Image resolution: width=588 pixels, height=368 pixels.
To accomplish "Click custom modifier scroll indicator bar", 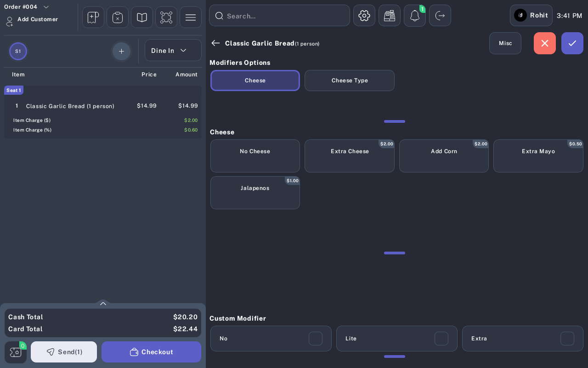I will click(395, 356).
